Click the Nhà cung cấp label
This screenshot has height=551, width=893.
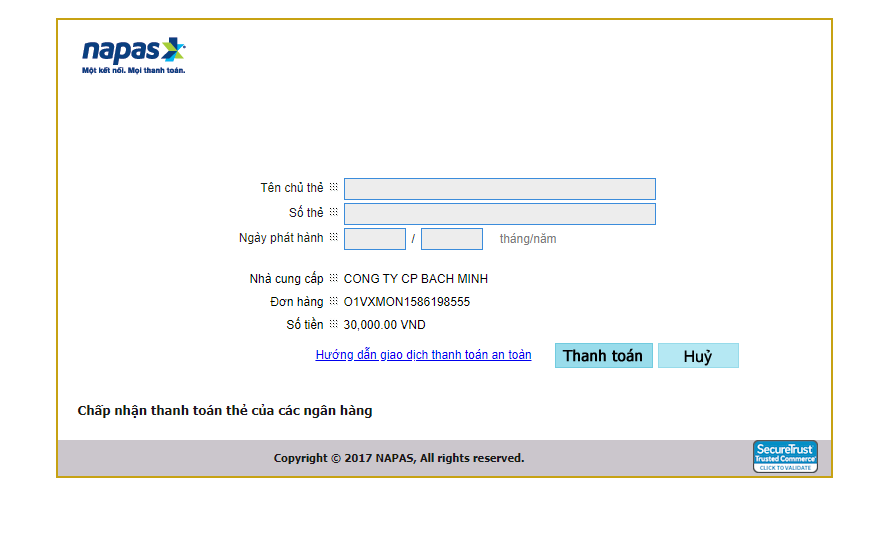[x=286, y=279]
